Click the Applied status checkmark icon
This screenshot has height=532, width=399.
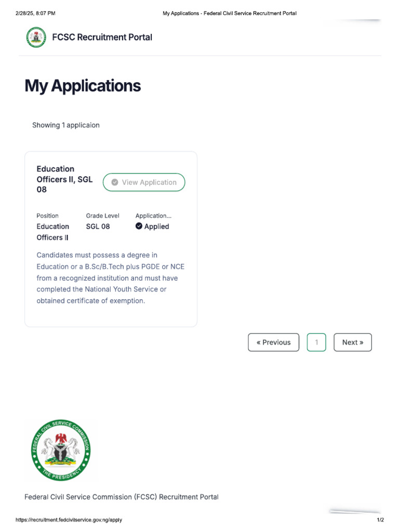click(x=139, y=226)
